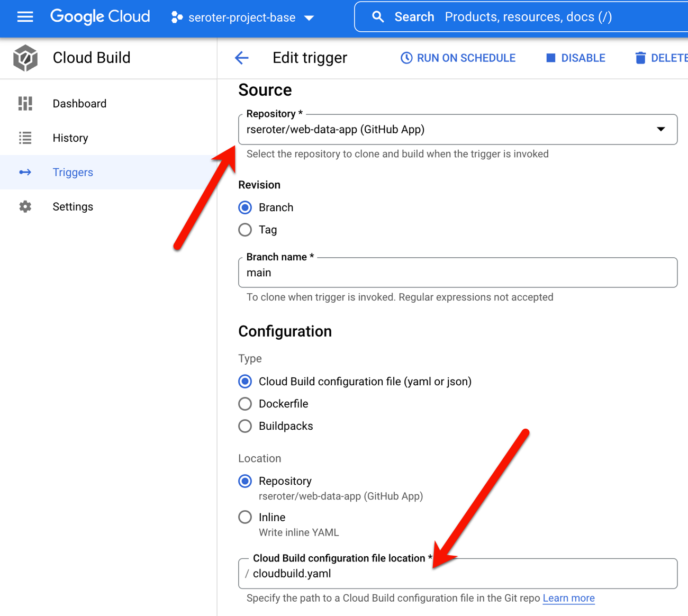Open the History page from sidebar
Screen dimensions: 688x616
point(70,138)
